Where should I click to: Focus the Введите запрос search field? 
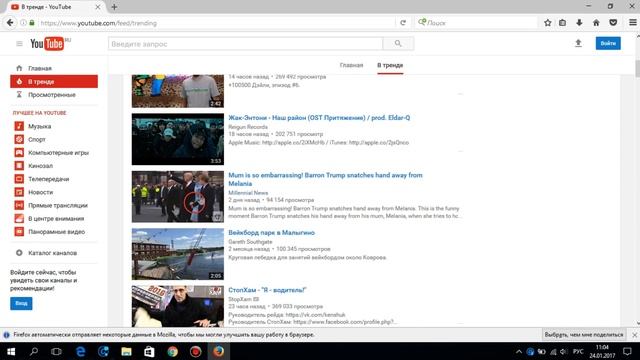coord(245,44)
